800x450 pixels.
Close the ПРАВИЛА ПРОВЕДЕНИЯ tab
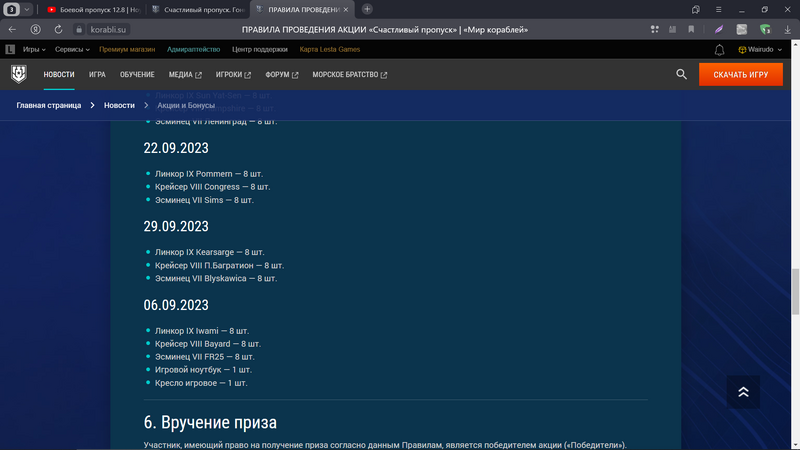click(x=345, y=10)
